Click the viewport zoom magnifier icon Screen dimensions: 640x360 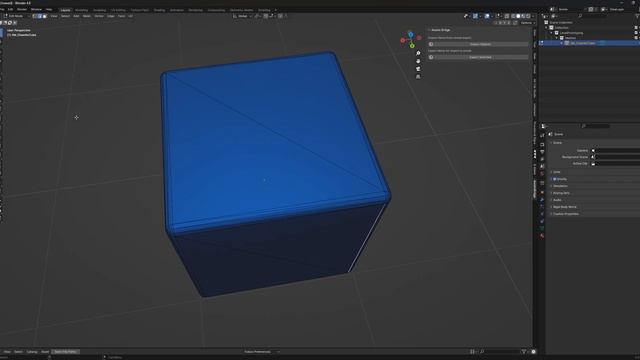(x=418, y=53)
